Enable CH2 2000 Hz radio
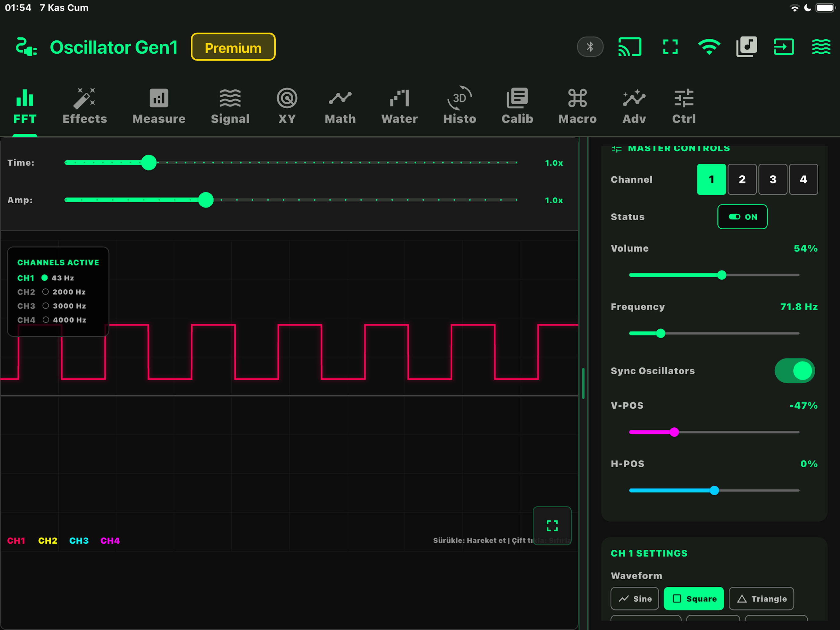Screen dimensions: 840x630 point(45,292)
